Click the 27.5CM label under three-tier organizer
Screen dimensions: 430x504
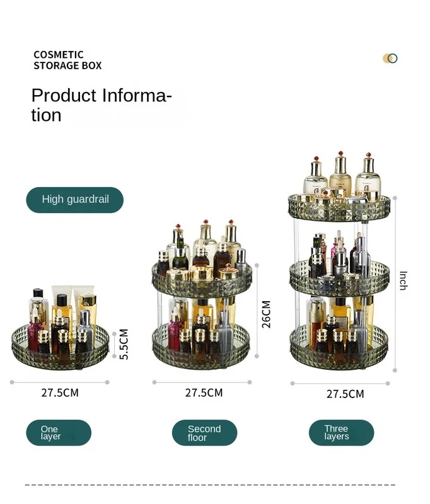click(346, 394)
